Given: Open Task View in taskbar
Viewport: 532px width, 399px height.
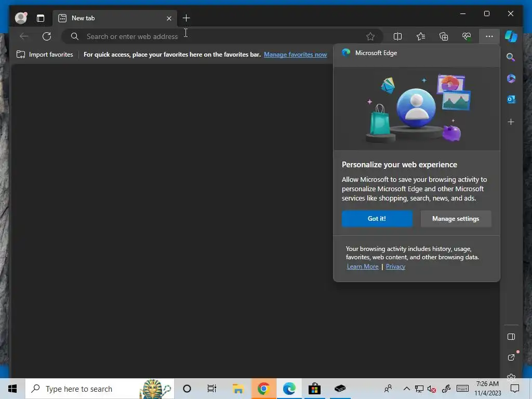Looking at the screenshot, I should click(212, 389).
